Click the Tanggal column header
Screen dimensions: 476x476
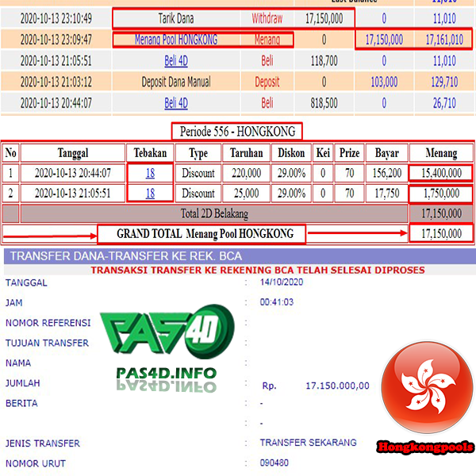[73, 153]
